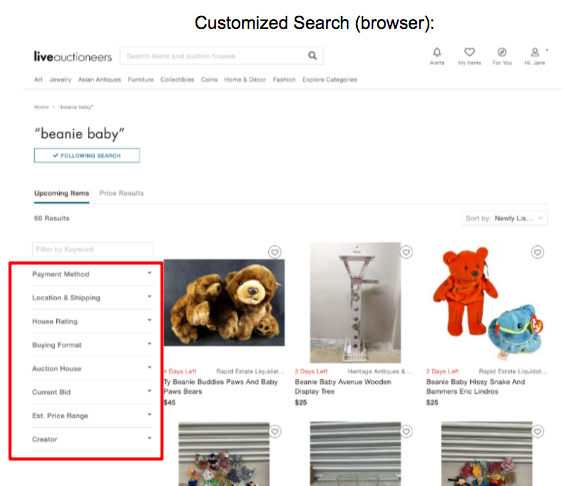Save the Paws Bears item via its heart
563x486 pixels.
(275, 252)
